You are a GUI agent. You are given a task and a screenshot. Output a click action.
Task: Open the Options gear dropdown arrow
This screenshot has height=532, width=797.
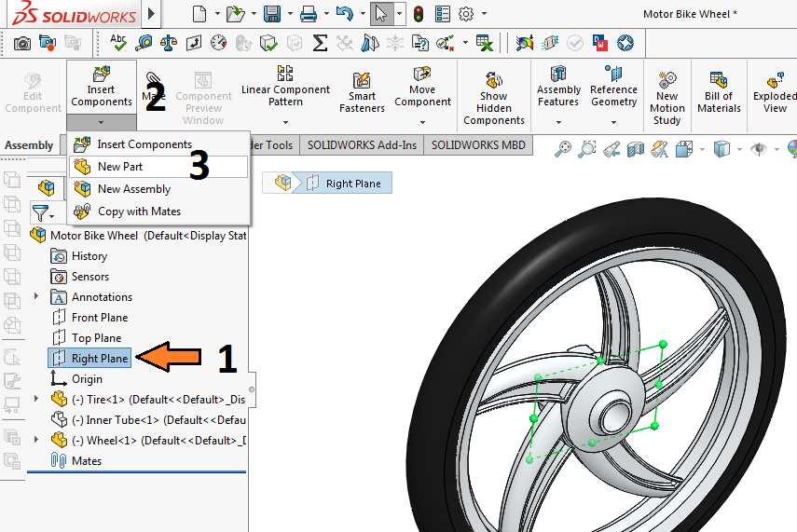tap(484, 14)
